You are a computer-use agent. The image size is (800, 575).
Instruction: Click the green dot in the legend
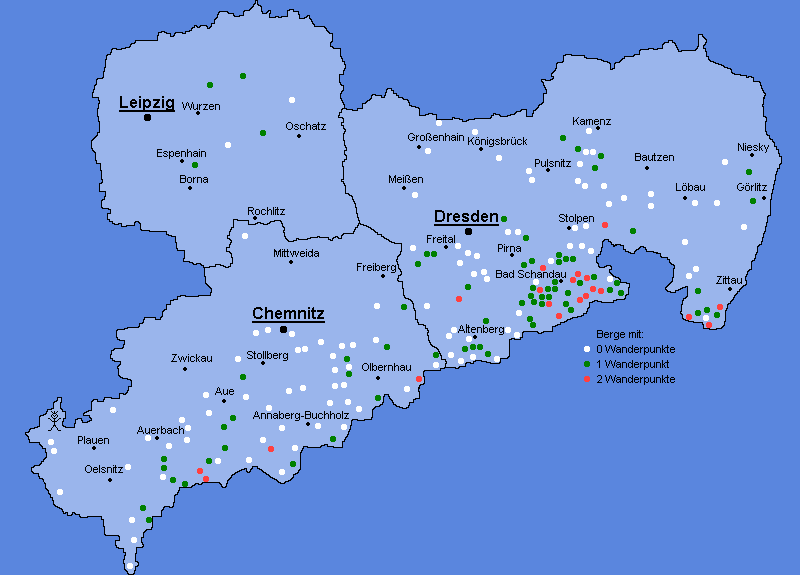tap(587, 365)
